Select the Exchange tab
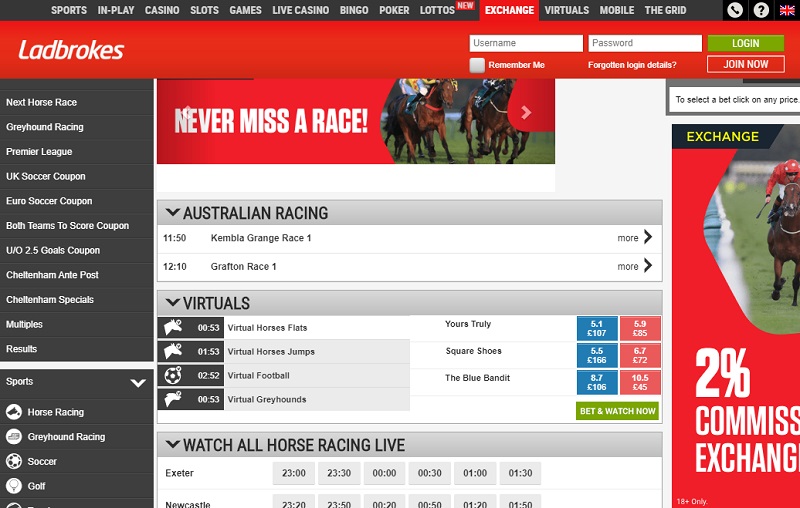This screenshot has width=800, height=508. (509, 10)
